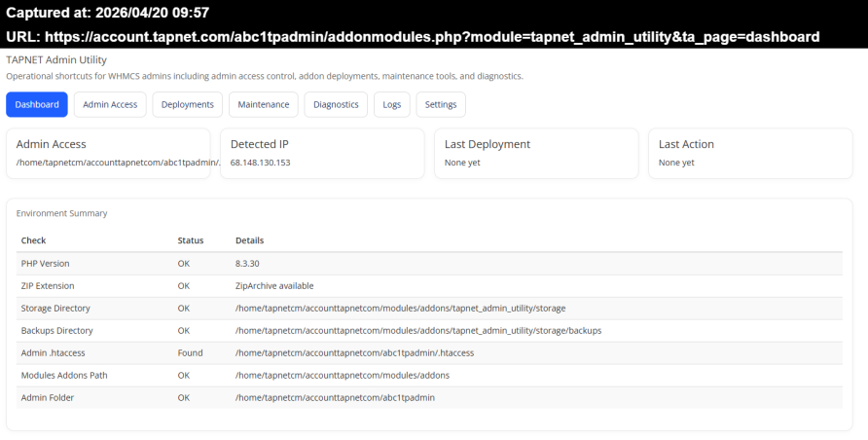
Task: Open the Diagnostics tab
Action: [336, 104]
